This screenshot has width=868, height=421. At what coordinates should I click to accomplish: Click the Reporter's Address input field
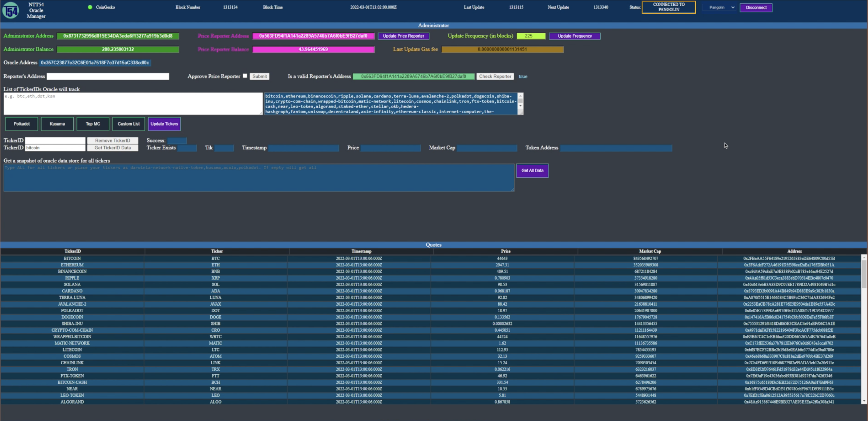[108, 77]
